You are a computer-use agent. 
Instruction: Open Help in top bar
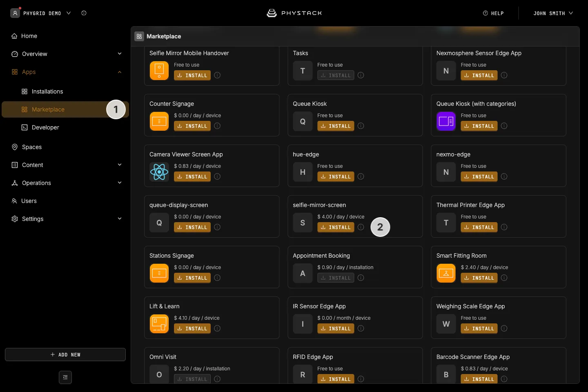pyautogui.click(x=493, y=13)
